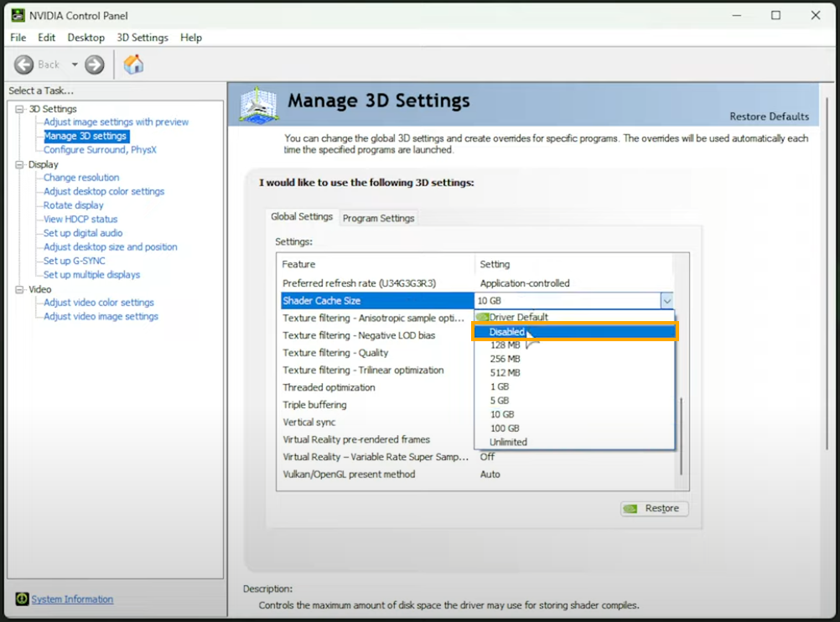840x622 pixels.
Task: Open the Home icon in toolbar
Action: (133, 65)
